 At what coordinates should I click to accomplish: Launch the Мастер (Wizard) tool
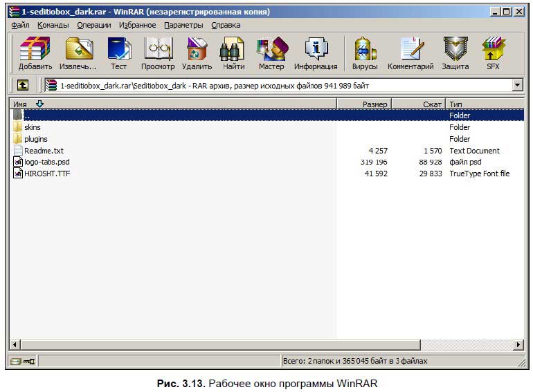[271, 54]
